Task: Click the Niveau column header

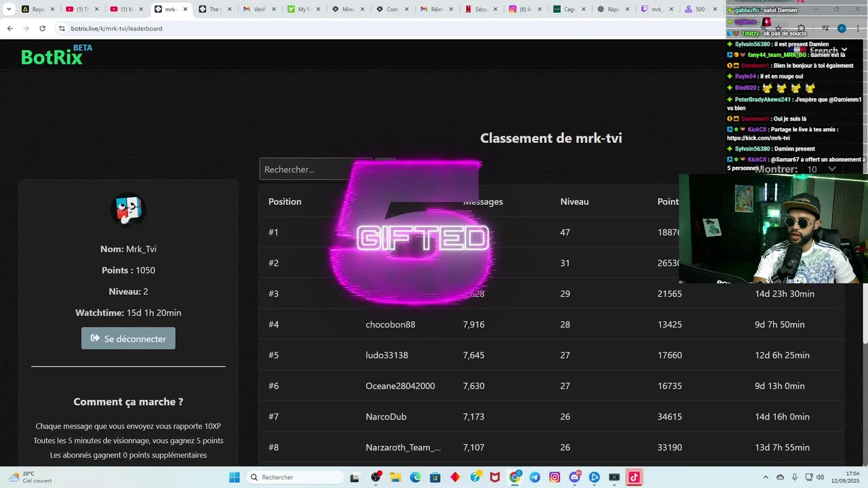Action: (574, 201)
